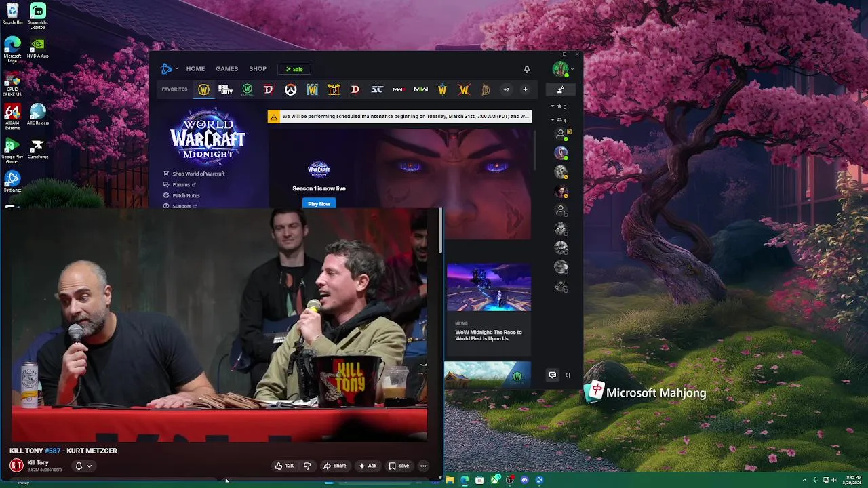Collapse the Battle.net friends sidebar arrow
This screenshot has height=488, width=868.
(x=568, y=375)
